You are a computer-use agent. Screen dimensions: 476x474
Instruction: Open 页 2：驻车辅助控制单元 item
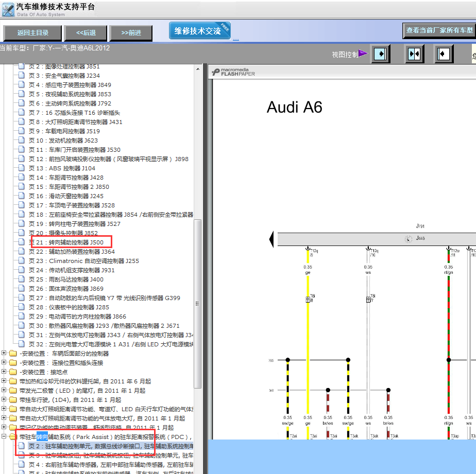click(x=110, y=446)
